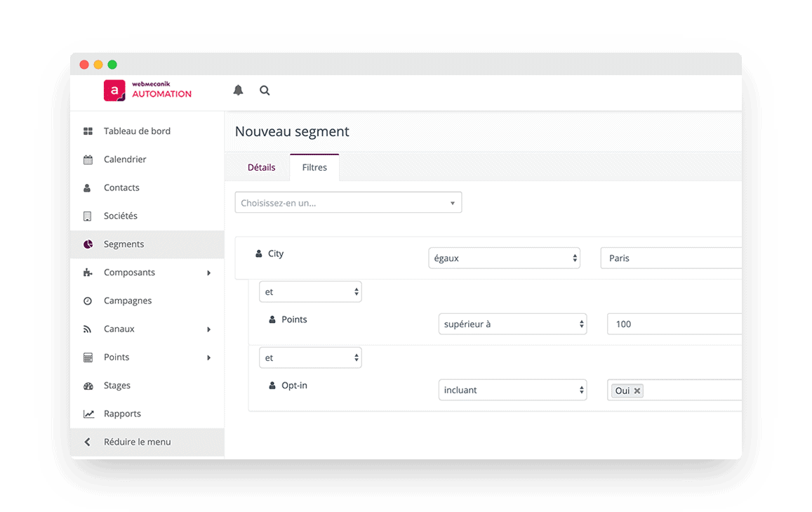Click the Webmecanik Automation logo
This screenshot has height=512, width=812.
pyautogui.click(x=147, y=90)
